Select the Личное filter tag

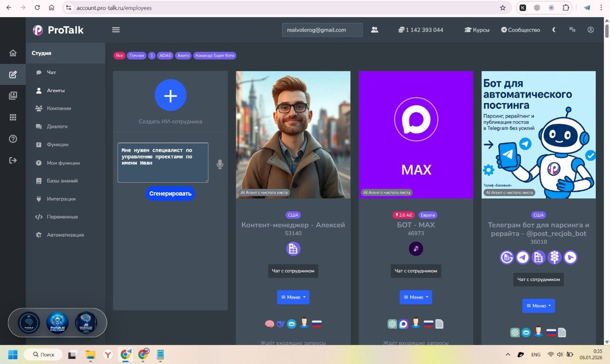(x=136, y=55)
